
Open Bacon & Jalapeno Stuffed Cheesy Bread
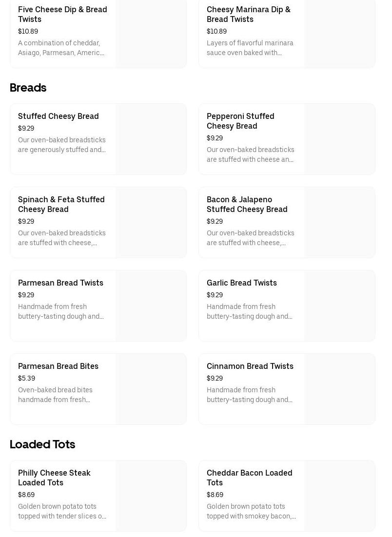pos(247,204)
